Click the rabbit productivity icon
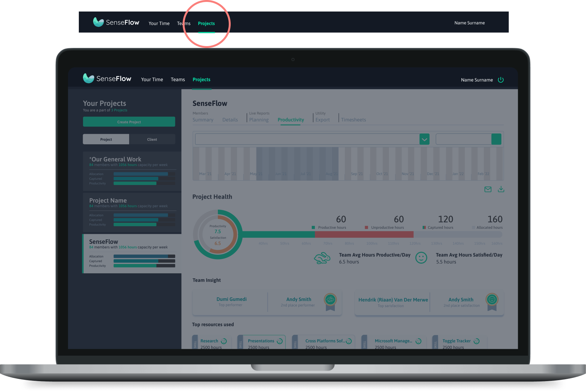586x392 pixels. [322, 258]
